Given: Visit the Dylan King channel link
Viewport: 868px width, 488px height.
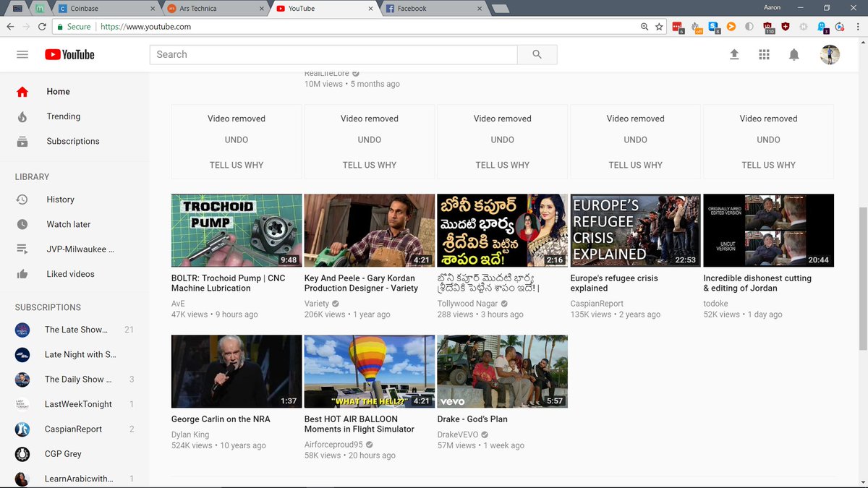Looking at the screenshot, I should [x=190, y=435].
